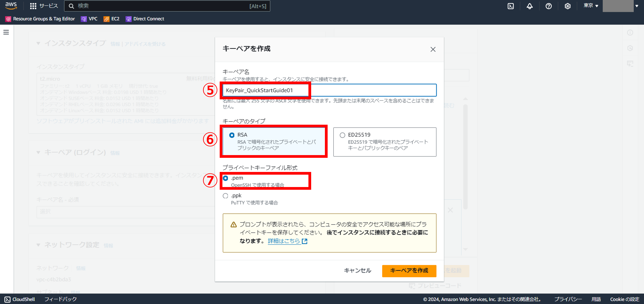This screenshot has height=304, width=644.
Task: Collapse the インスタンスタイプ section
Action: pos(38,43)
